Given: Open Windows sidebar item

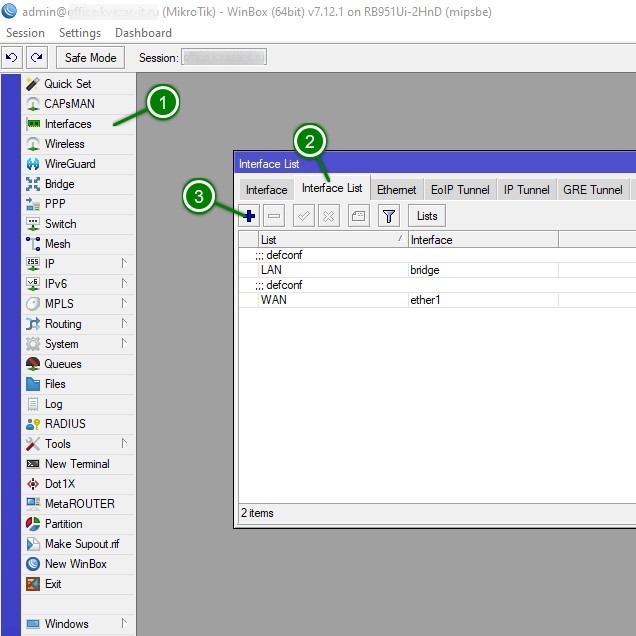Looking at the screenshot, I should (x=79, y=624).
